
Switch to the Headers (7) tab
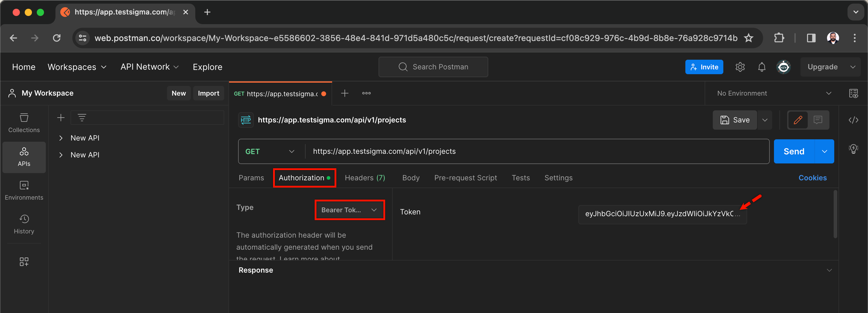pyautogui.click(x=365, y=178)
